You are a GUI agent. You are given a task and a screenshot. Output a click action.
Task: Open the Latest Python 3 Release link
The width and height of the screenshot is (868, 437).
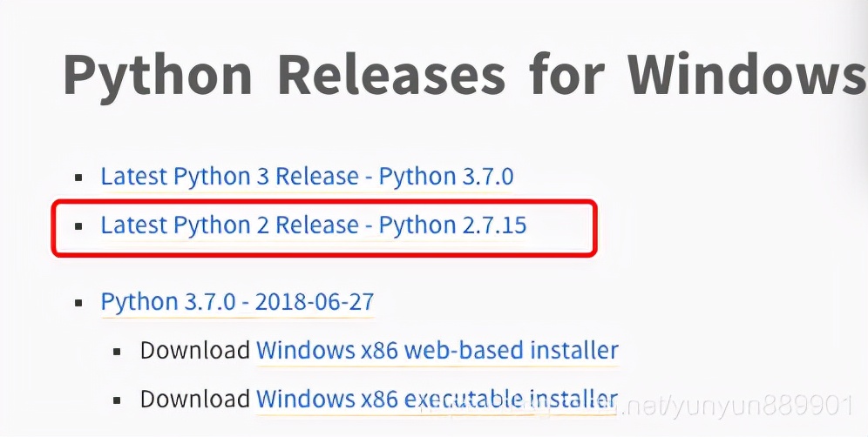coord(307,177)
